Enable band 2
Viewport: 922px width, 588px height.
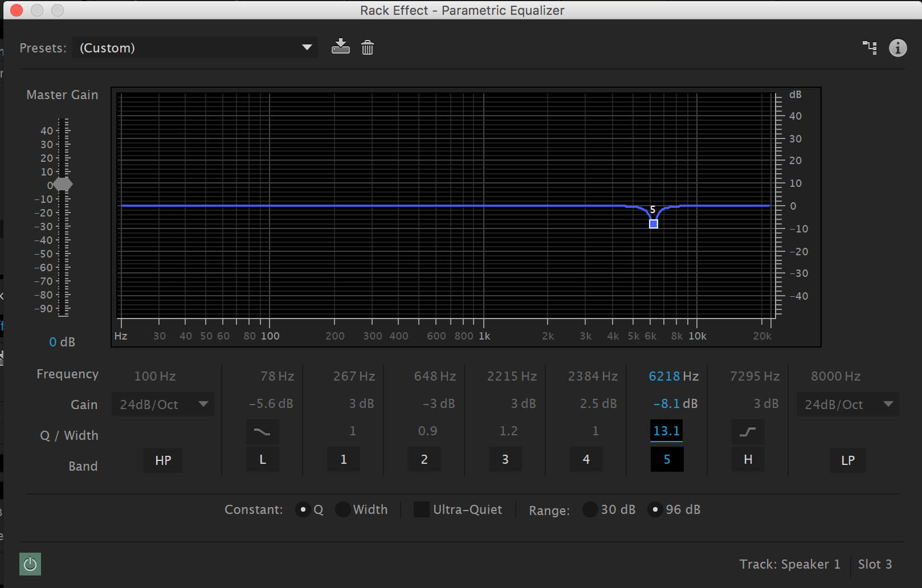[x=425, y=459]
